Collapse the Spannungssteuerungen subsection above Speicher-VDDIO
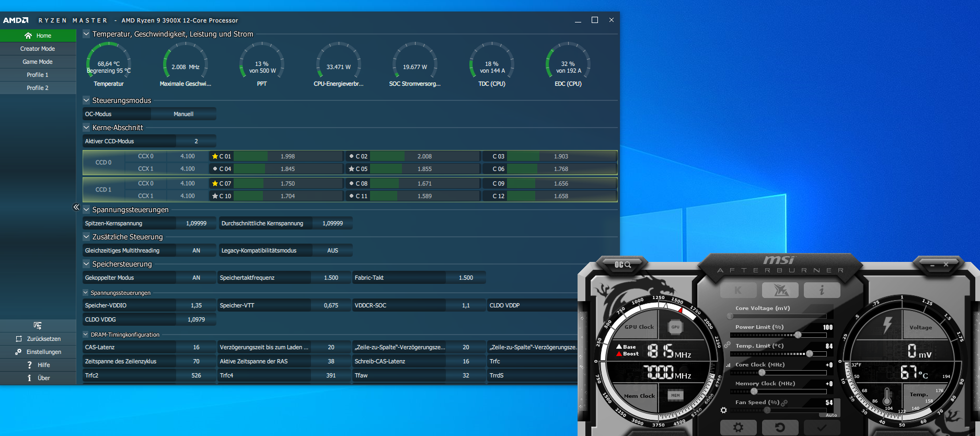This screenshot has height=436, width=980. coord(86,293)
